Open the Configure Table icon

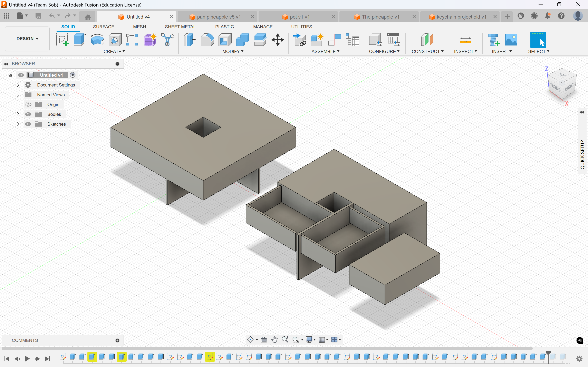coord(393,40)
